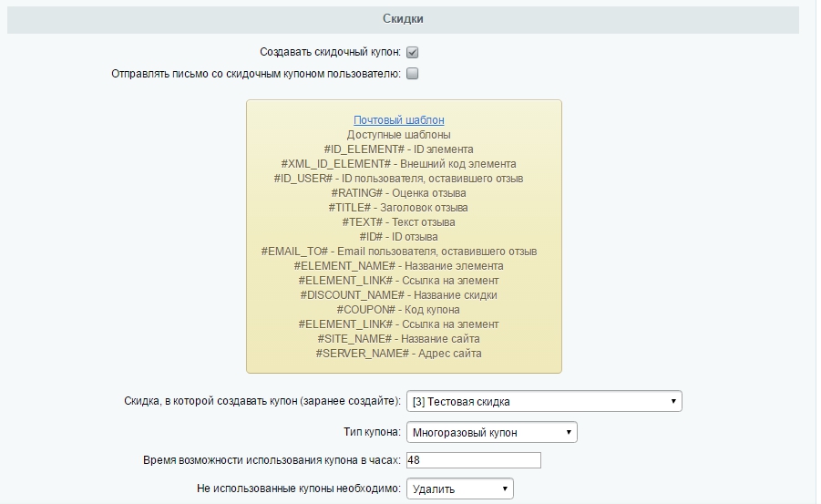Viewport: 821px width, 504px height.
Task: Click the #COUPON# Код купона line
Action: (x=398, y=310)
